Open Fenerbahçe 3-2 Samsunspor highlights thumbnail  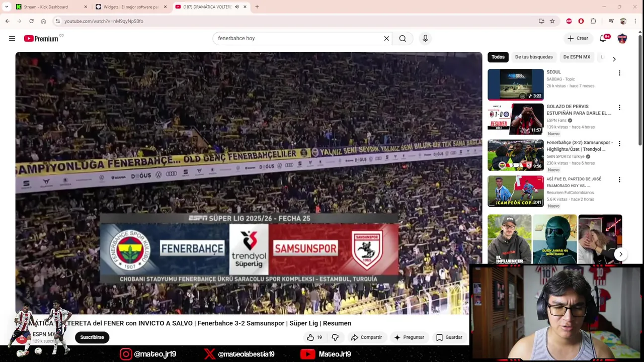click(516, 155)
